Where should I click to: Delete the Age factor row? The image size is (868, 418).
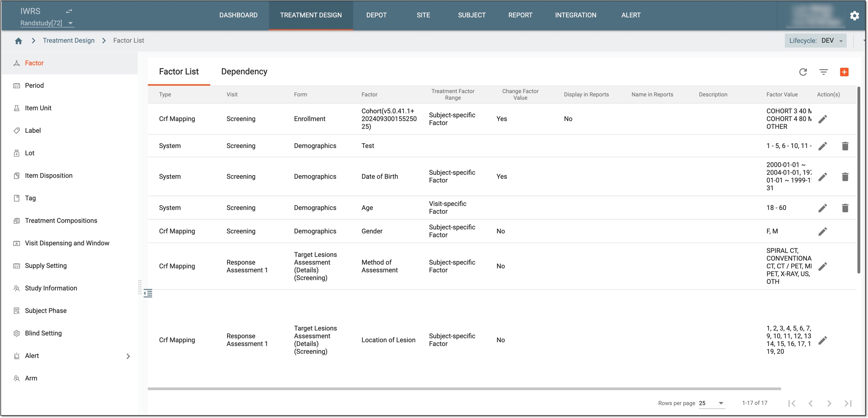pos(845,208)
